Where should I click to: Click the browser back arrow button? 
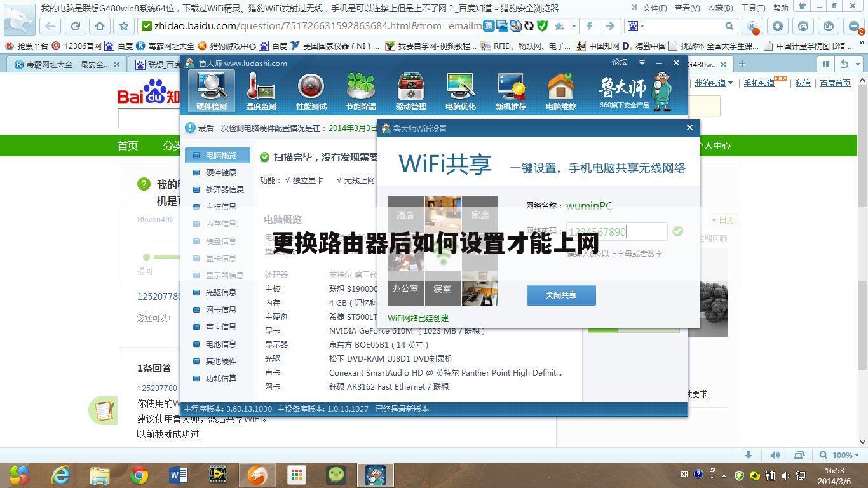tap(51, 26)
